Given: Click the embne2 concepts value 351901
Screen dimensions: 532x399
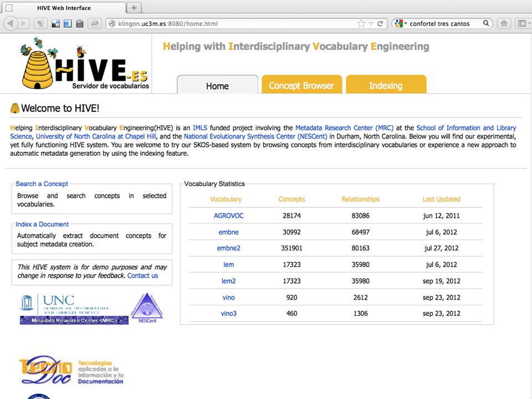Looking at the screenshot, I should [x=291, y=248].
